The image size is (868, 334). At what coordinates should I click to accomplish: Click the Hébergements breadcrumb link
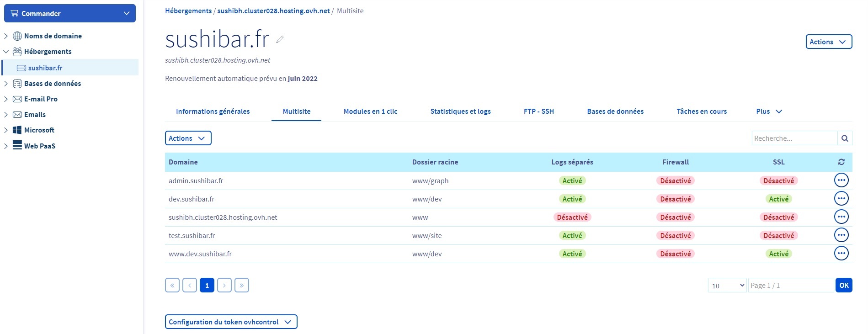(188, 11)
